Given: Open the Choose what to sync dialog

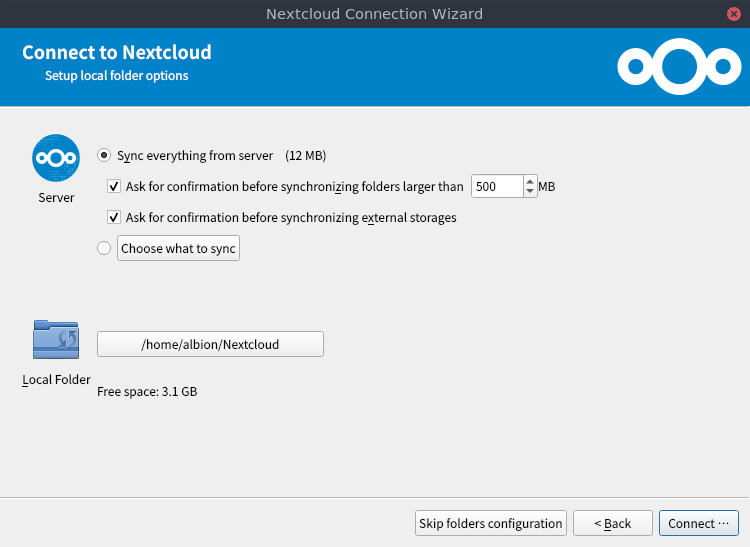Looking at the screenshot, I should (178, 248).
